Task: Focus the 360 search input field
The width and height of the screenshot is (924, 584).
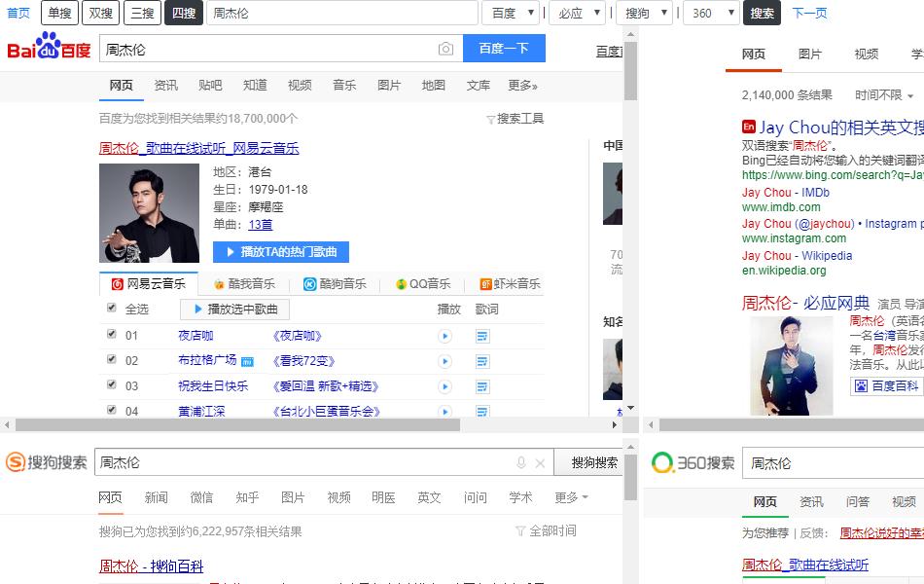Action: pos(834,463)
